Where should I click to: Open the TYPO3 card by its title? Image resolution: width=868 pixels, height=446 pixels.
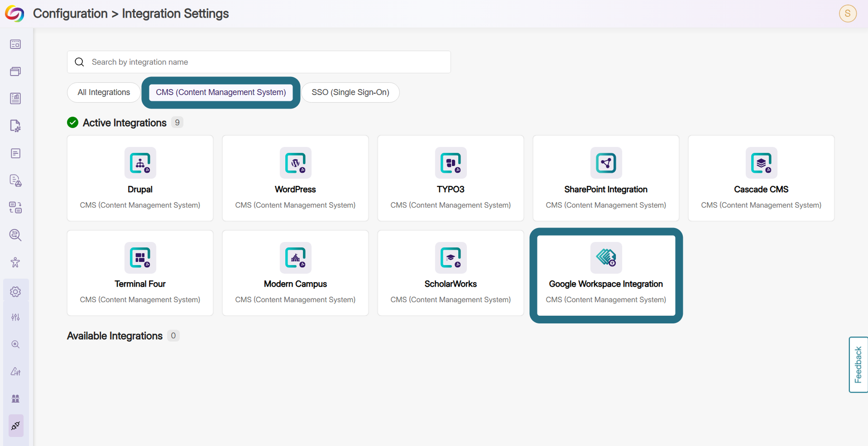[x=451, y=190]
